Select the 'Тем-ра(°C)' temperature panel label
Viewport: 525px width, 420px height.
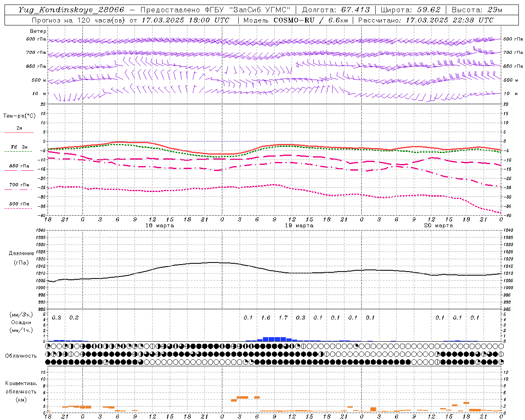(x=19, y=116)
